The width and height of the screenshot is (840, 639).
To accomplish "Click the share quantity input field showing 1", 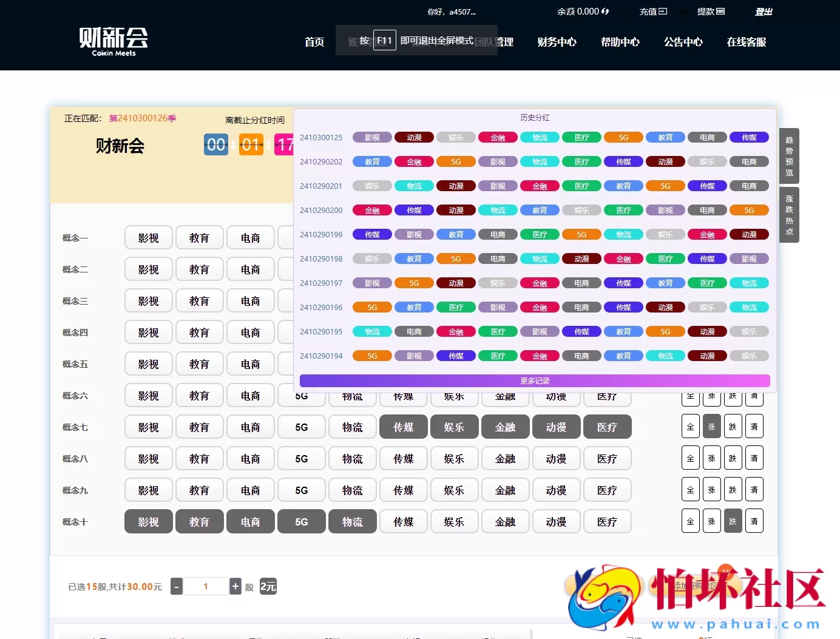I will pyautogui.click(x=206, y=586).
